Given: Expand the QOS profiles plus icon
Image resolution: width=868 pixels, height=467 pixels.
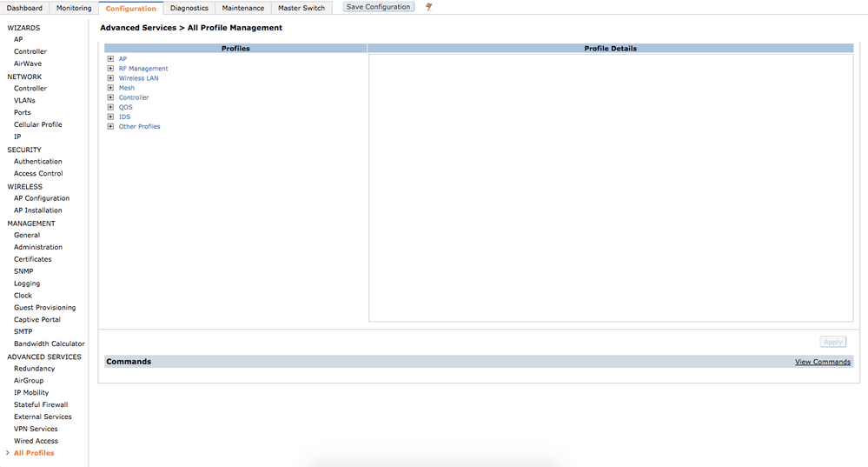Looking at the screenshot, I should click(x=110, y=107).
